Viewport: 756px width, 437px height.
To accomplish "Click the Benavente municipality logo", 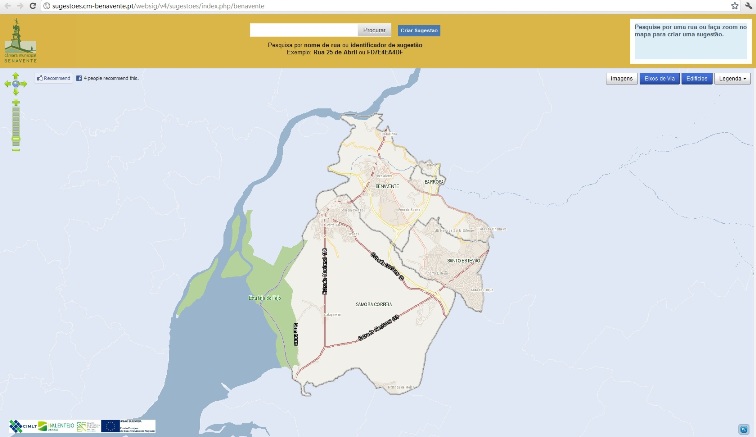I will point(19,39).
